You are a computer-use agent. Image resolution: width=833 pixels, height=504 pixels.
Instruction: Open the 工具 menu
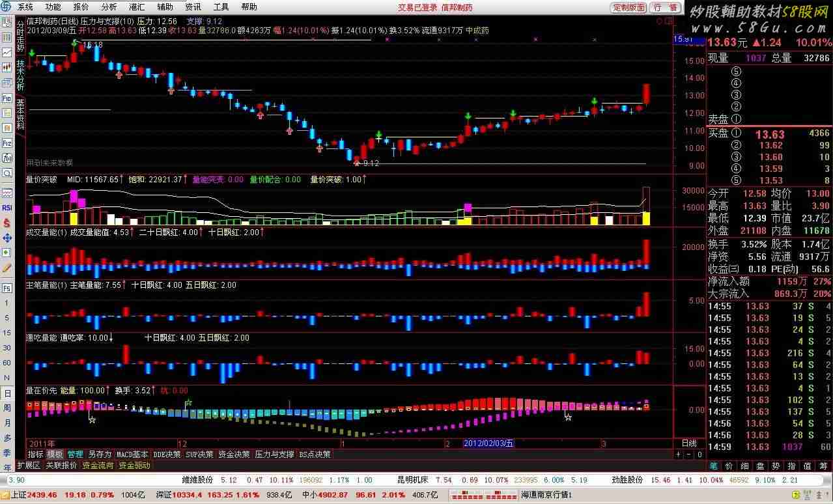pyautogui.click(x=221, y=7)
